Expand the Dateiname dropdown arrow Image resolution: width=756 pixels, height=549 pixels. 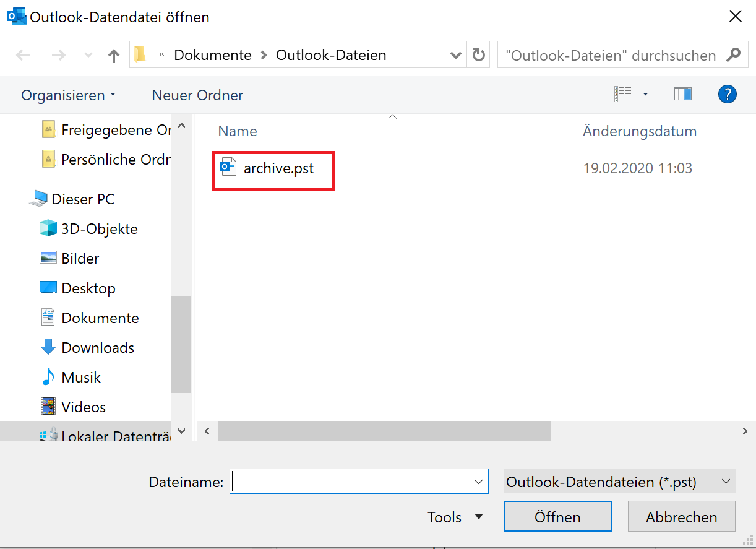(478, 482)
